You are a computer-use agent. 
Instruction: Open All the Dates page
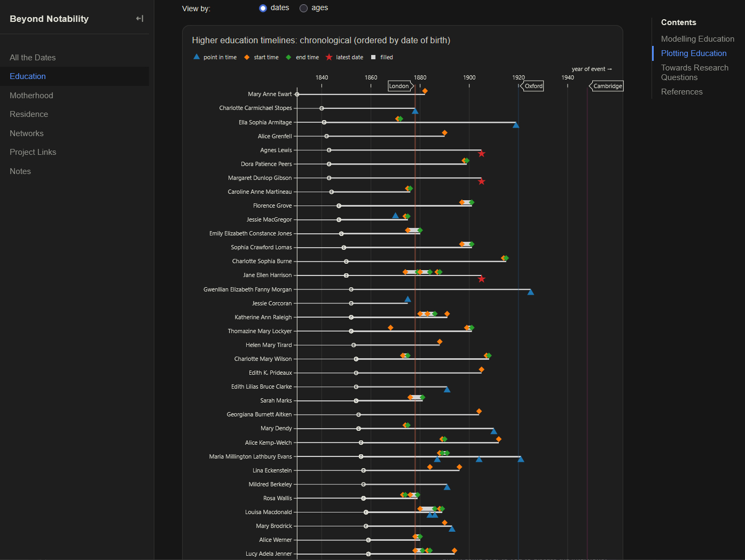pos(33,58)
